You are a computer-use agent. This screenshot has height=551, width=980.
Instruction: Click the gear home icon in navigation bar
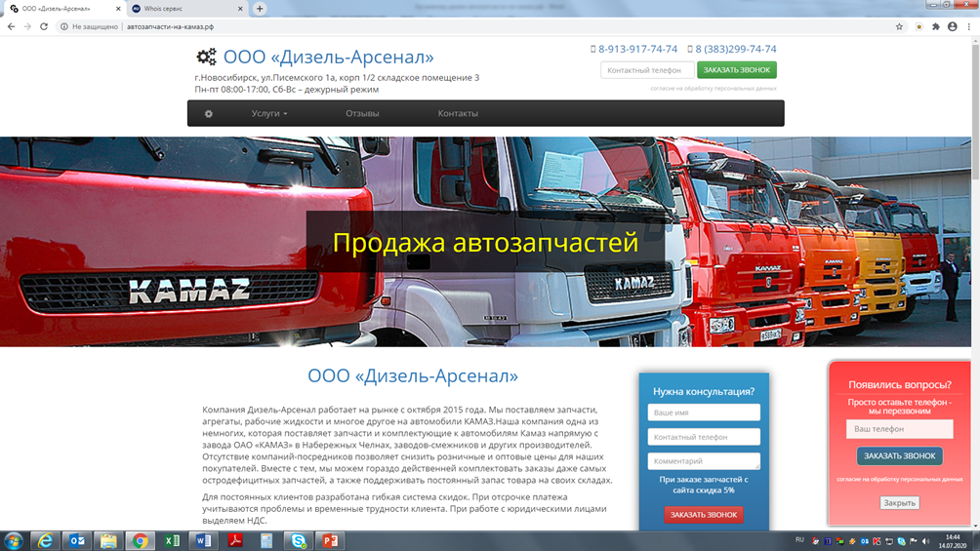[x=208, y=114]
